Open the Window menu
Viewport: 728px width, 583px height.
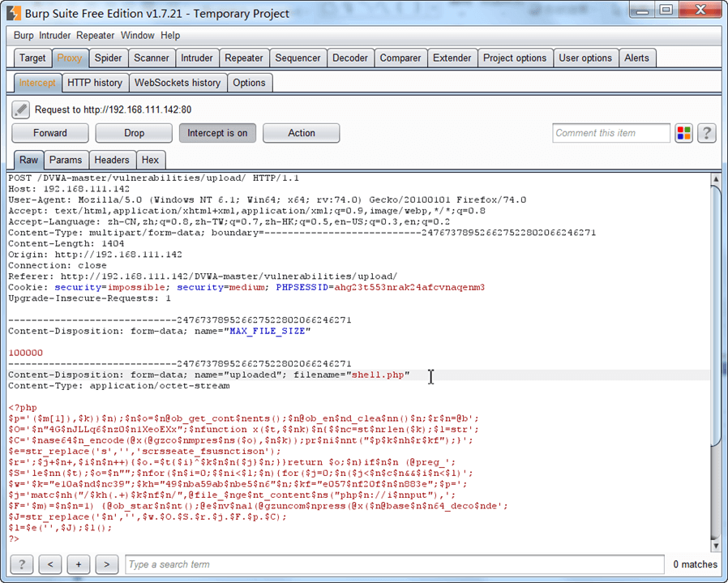138,36
